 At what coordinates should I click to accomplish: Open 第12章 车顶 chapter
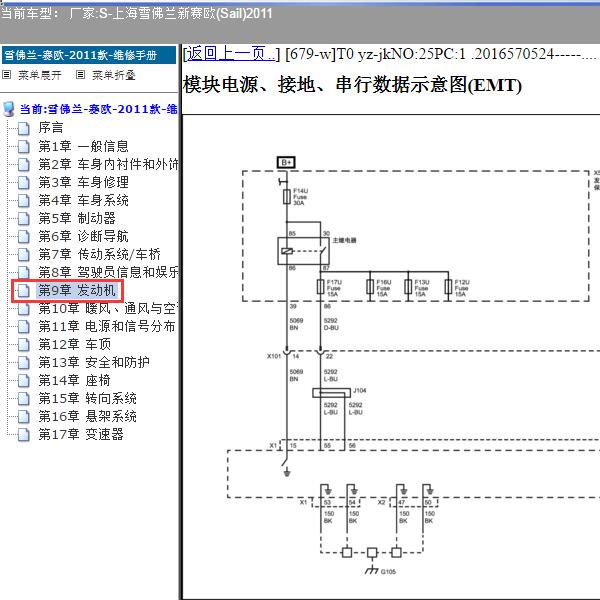75,344
